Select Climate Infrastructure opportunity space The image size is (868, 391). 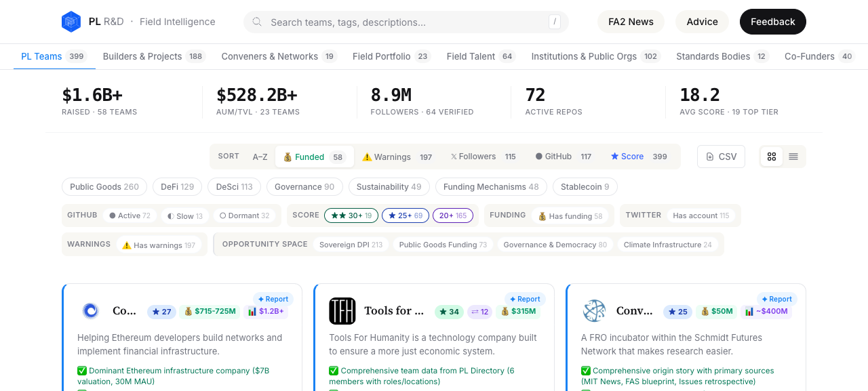(x=667, y=245)
